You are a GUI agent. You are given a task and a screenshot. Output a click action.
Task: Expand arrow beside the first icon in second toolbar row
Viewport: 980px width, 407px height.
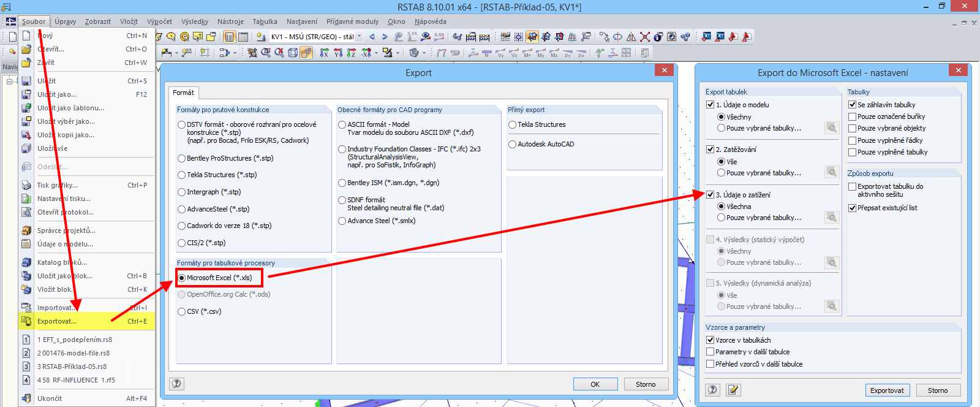tap(176, 53)
